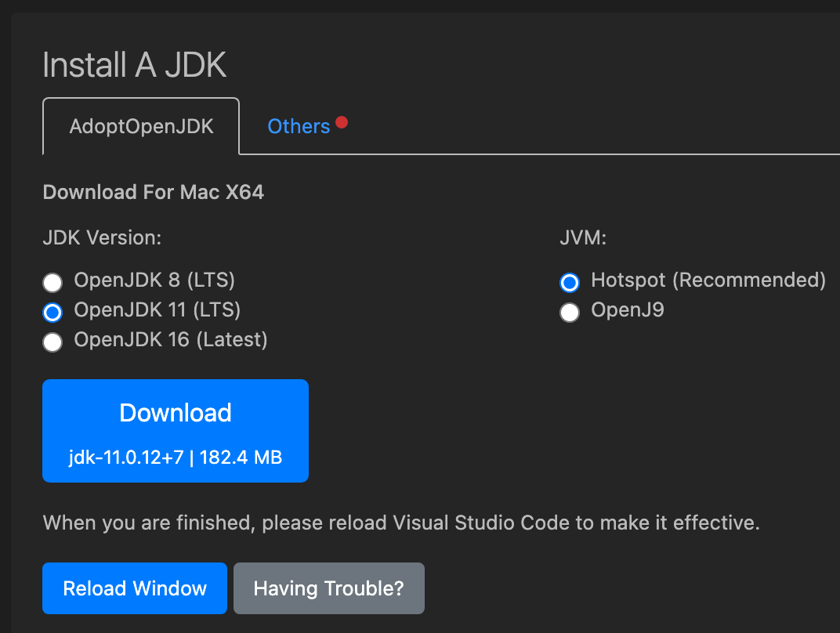
Task: Click the JVM: label
Action: coord(583,237)
